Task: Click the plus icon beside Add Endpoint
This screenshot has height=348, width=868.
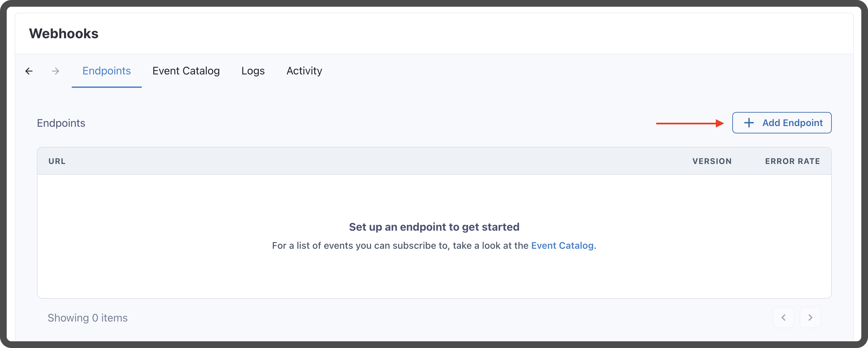Action: click(x=749, y=123)
